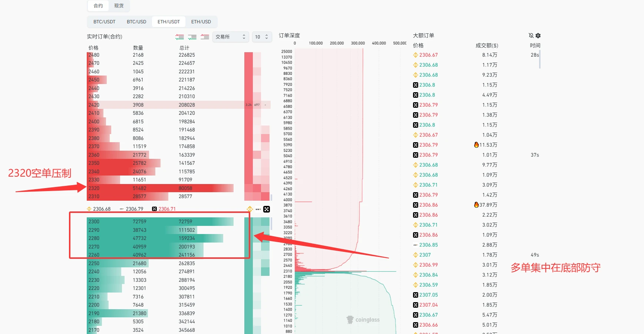The height and width of the screenshot is (334, 644).
Task: Click the 2420 ask row highlighted in heatmap
Action: click(x=179, y=105)
